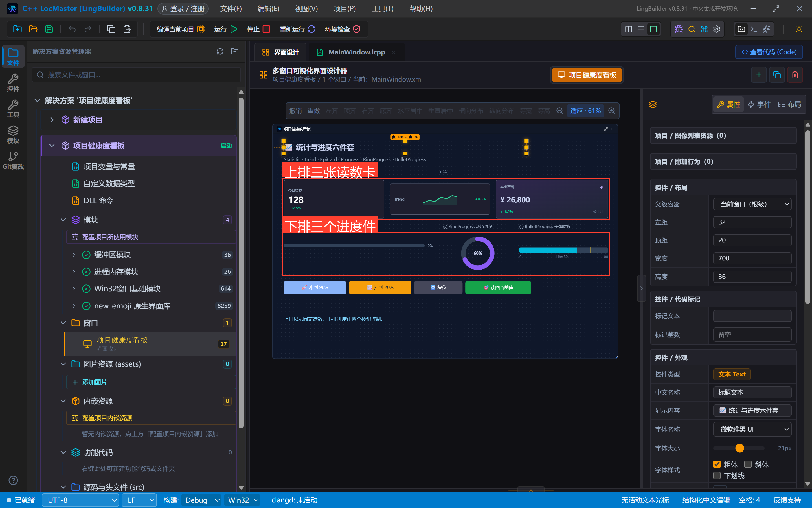Switch to the 事件 events tab
The width and height of the screenshot is (812, 508).
point(759,104)
